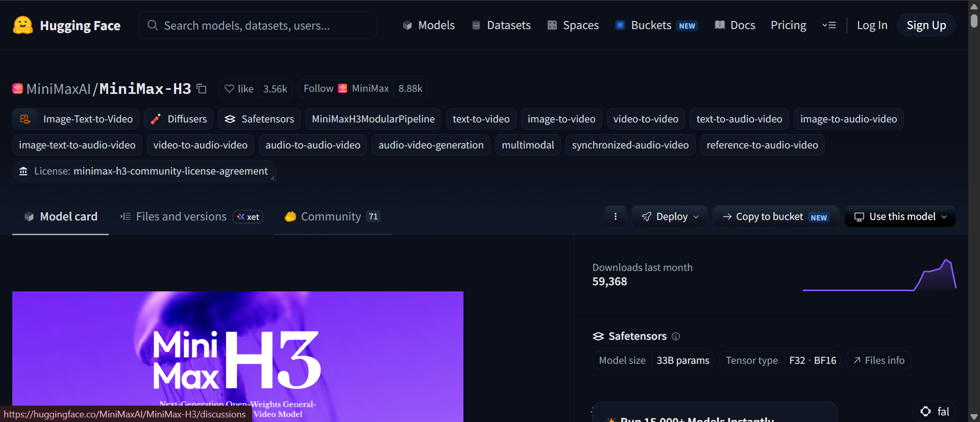Click video-to-audio-video tag

pos(200,145)
